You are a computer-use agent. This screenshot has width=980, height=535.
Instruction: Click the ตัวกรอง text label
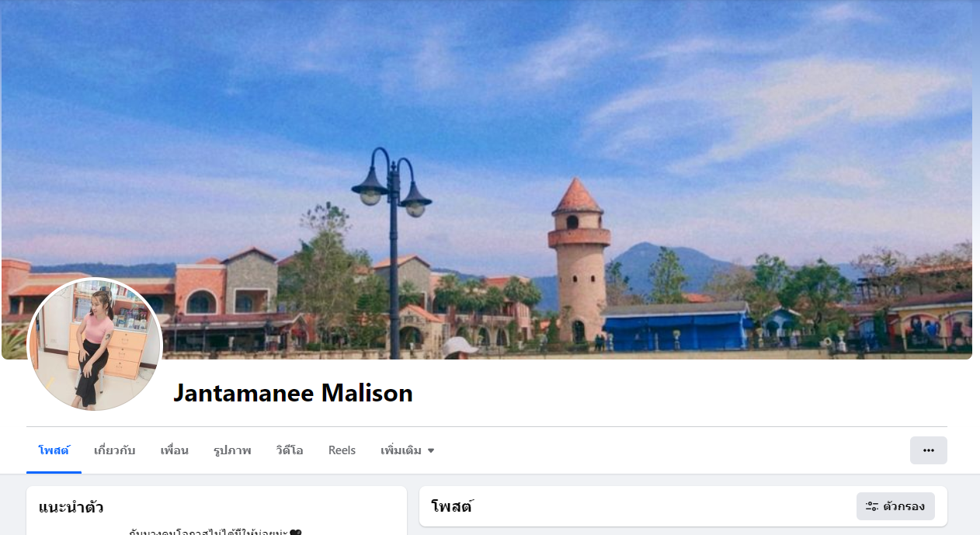pos(904,506)
